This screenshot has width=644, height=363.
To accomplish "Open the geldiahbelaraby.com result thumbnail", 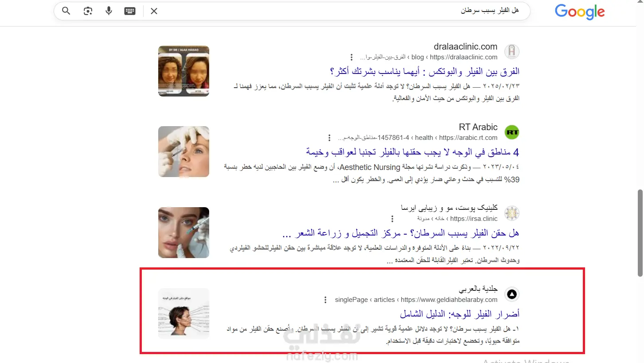I will (183, 313).
